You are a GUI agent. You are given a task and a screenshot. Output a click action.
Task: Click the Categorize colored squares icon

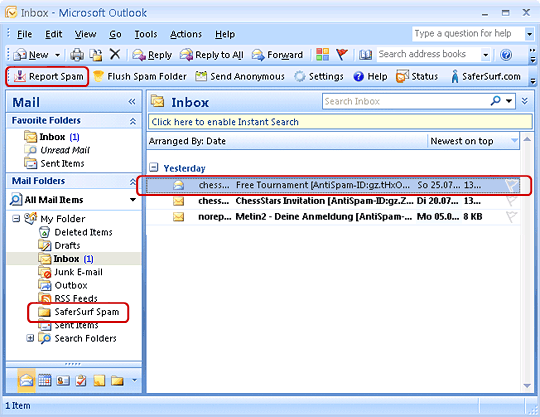pos(322,54)
